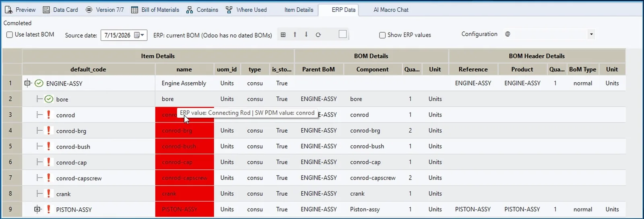Click the refresh toolbar icon
This screenshot has width=644, height=219.
pyautogui.click(x=318, y=35)
